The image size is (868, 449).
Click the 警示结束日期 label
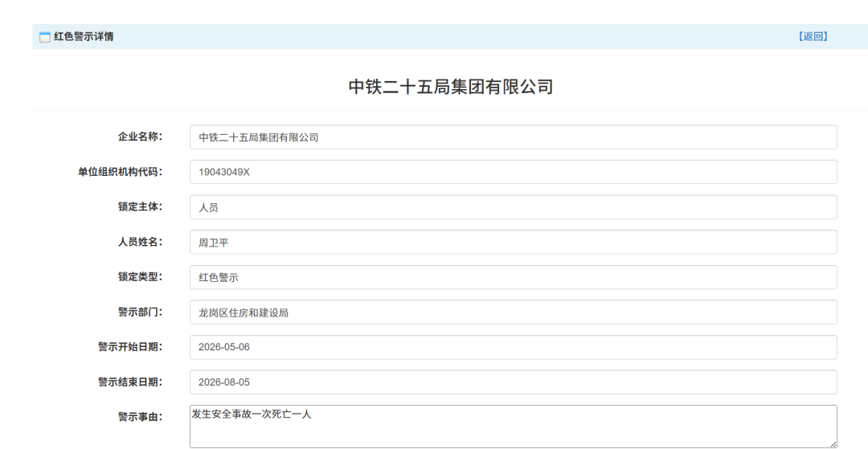(x=131, y=382)
